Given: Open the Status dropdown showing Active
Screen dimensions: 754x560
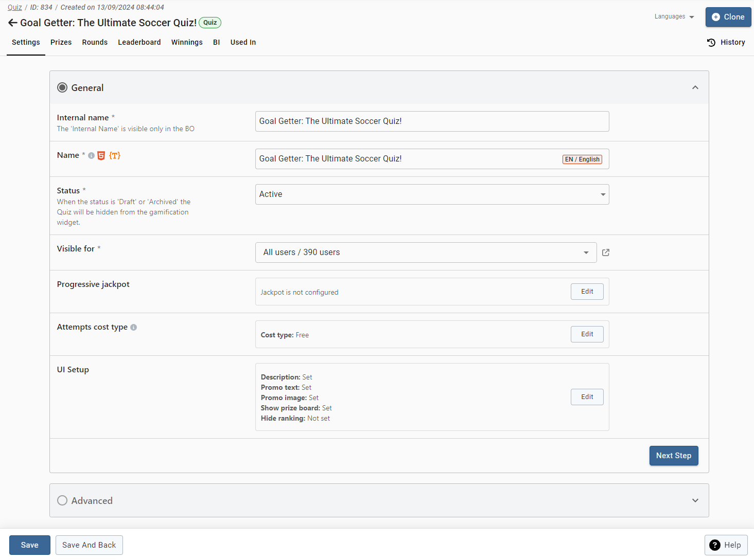Looking at the screenshot, I should (x=432, y=194).
